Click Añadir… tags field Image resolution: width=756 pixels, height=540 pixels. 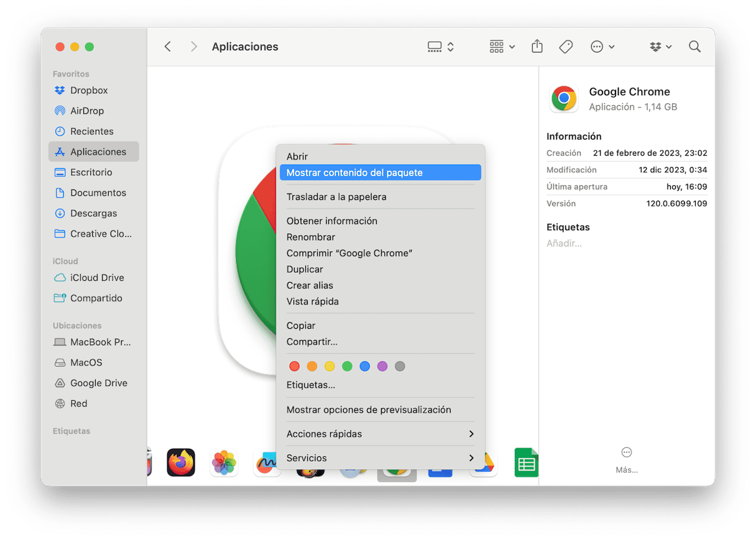[x=565, y=244]
